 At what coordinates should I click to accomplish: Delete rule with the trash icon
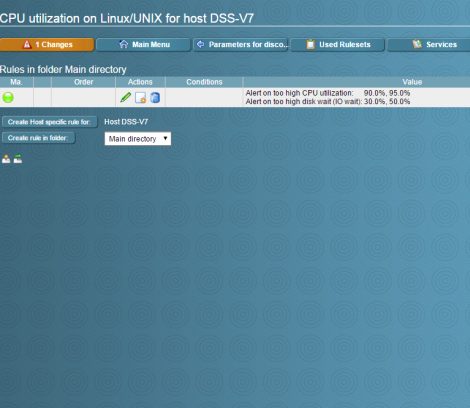pos(155,98)
